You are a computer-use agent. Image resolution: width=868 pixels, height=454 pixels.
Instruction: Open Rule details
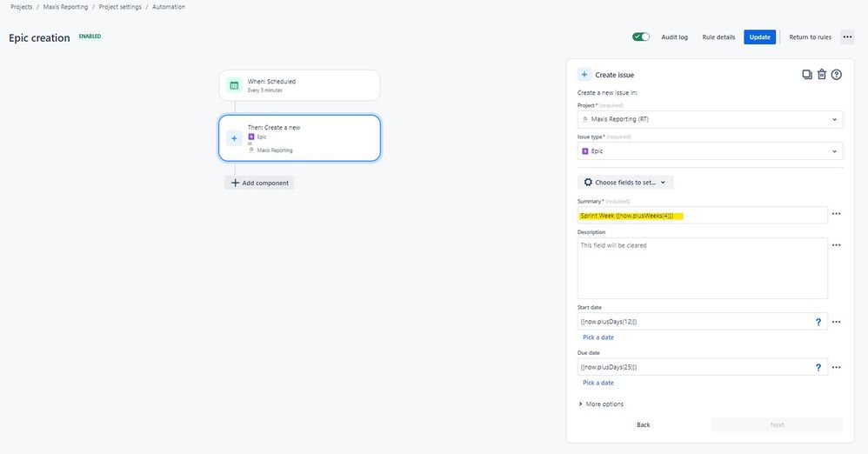point(718,37)
